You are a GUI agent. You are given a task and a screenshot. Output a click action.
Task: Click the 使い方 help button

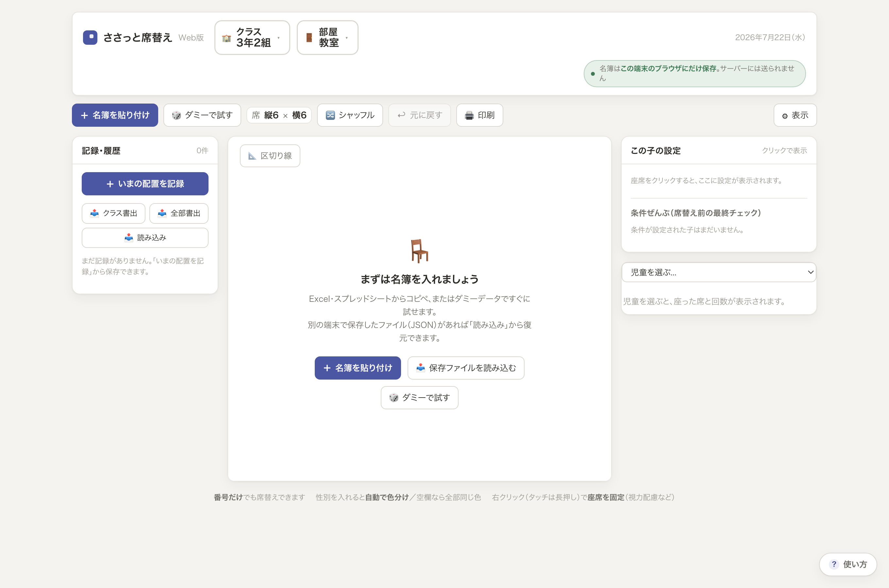pos(848,564)
